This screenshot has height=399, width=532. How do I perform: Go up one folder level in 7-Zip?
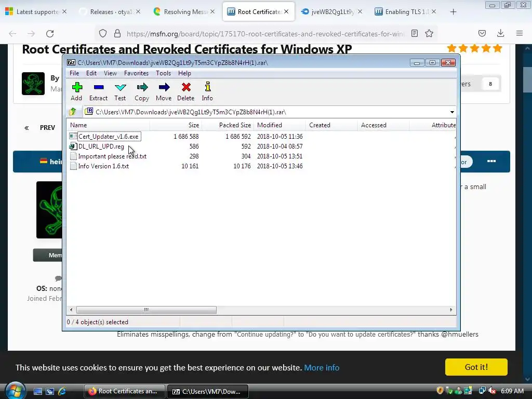[x=73, y=112]
